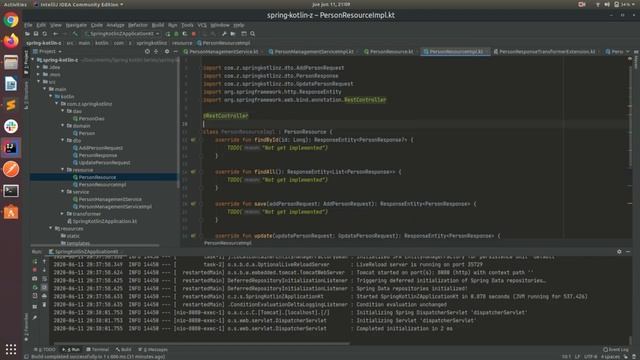Image resolution: width=640 pixels, height=360 pixels.
Task: Switch to PersonResource.kt editor tab
Action: [x=388, y=52]
